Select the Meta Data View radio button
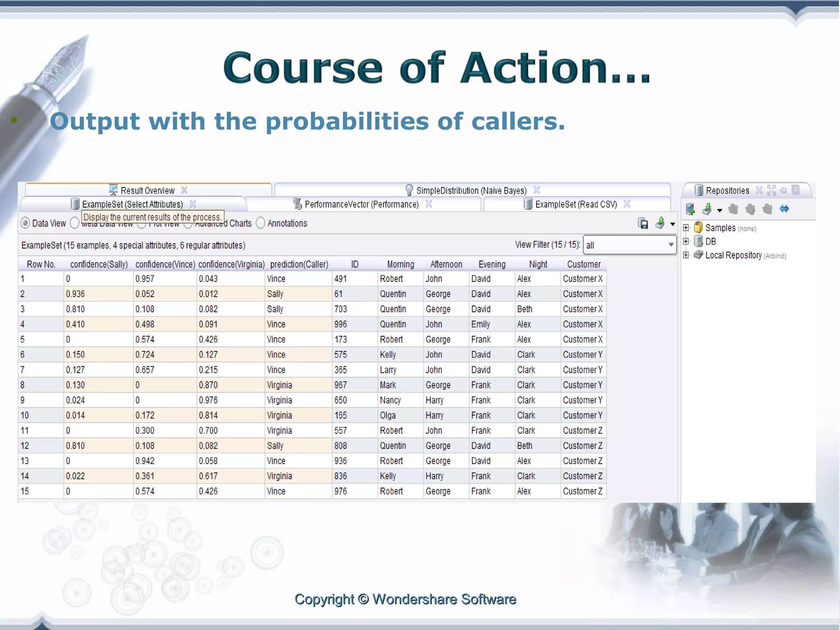 pyautogui.click(x=74, y=223)
